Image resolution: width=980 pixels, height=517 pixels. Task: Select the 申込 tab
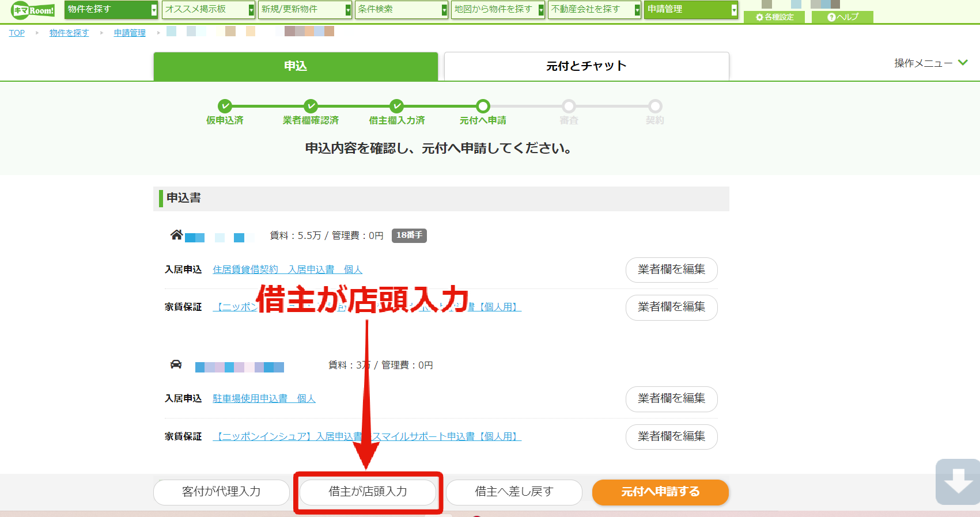[x=296, y=66]
